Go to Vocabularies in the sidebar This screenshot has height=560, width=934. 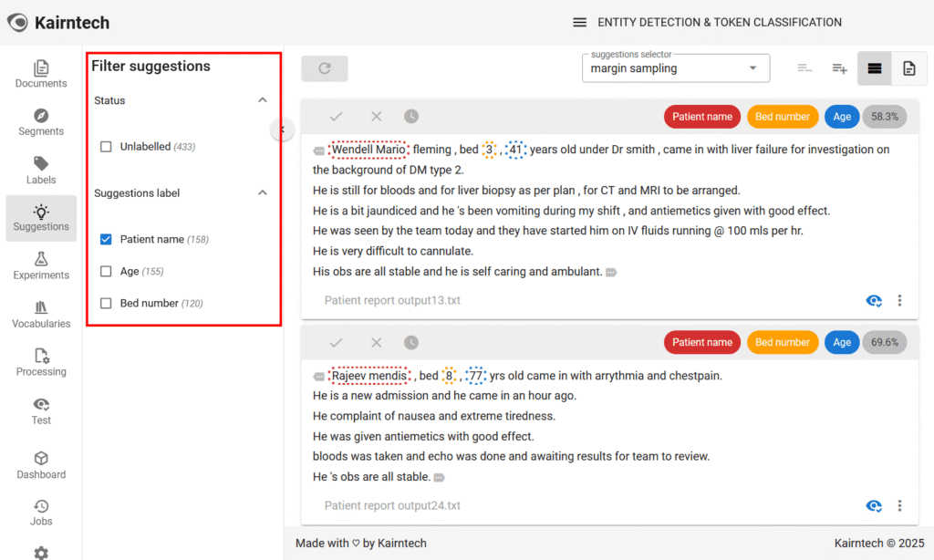coord(41,314)
